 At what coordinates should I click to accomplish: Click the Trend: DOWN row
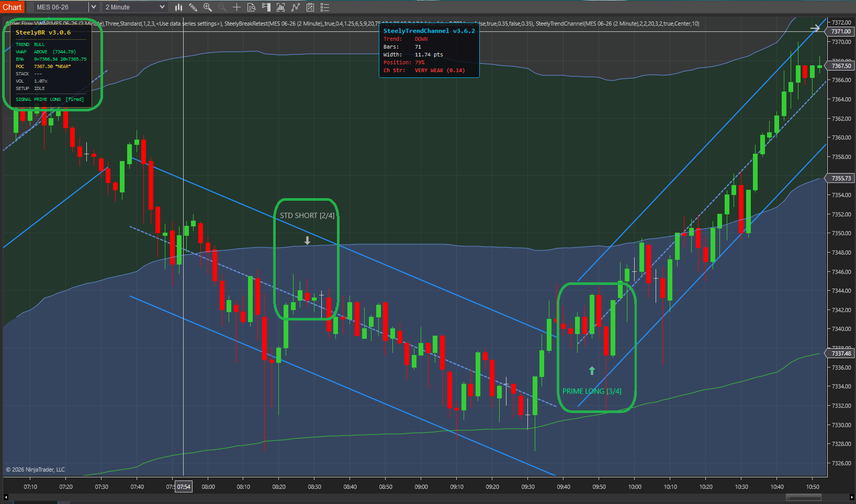click(x=406, y=39)
